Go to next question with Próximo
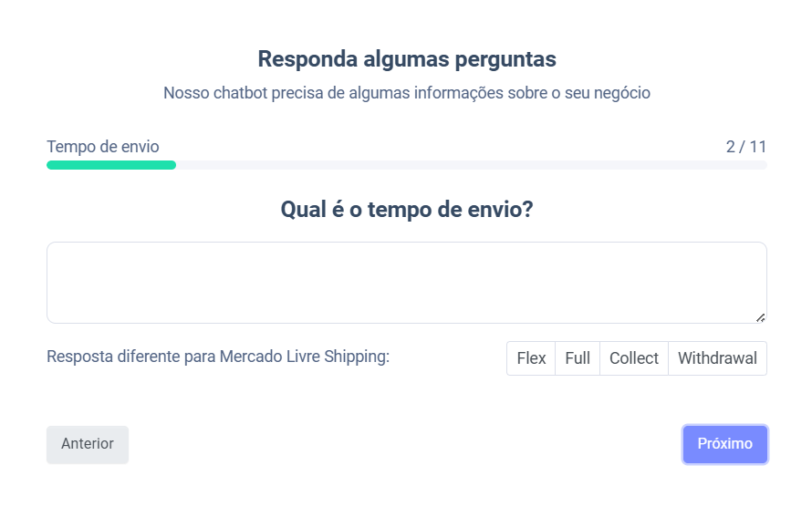The height and width of the screenshot is (507, 812). [x=724, y=444]
